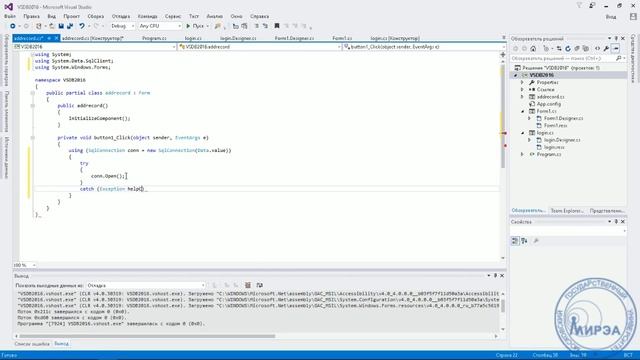
Task: Click Refresh icon in Solution Explorer toolbar
Action: 568,49
